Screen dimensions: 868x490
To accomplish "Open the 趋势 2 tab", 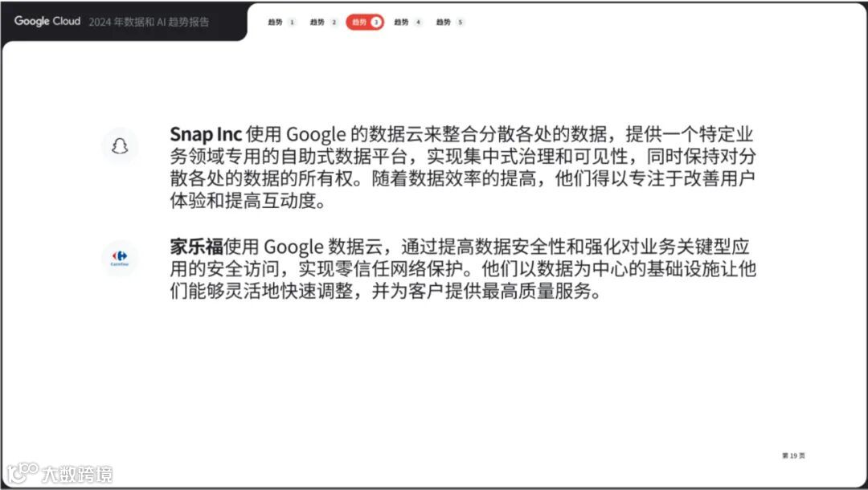I will click(x=324, y=22).
